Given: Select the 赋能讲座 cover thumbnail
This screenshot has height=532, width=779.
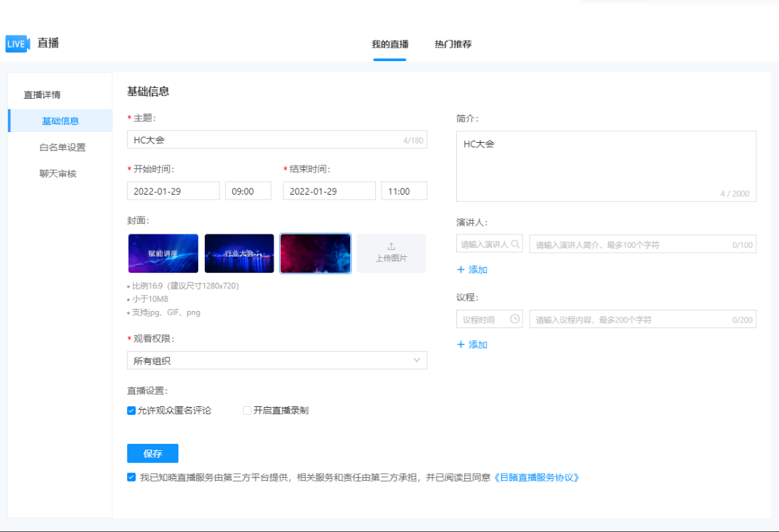Looking at the screenshot, I should [x=163, y=253].
